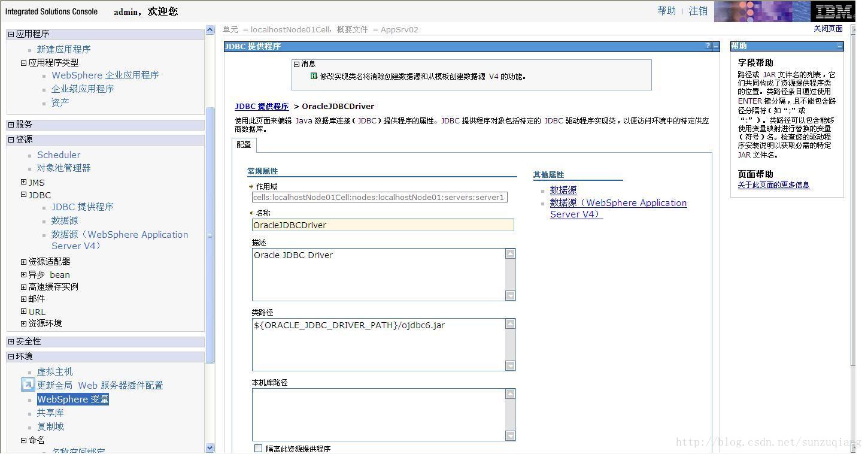The width and height of the screenshot is (868, 454).
Task: Open 虚拟主机 link
Action: (54, 371)
